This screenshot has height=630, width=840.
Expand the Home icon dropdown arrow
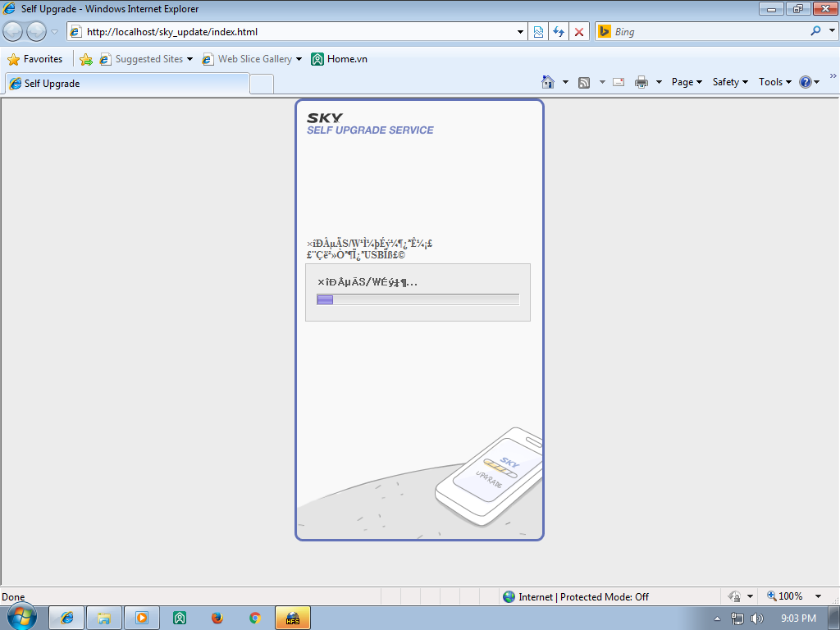[x=565, y=82]
